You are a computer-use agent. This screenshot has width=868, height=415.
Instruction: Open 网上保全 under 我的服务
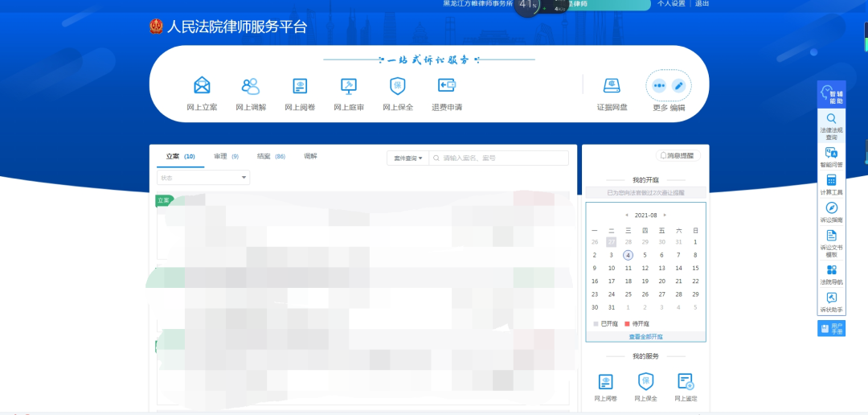[645, 388]
